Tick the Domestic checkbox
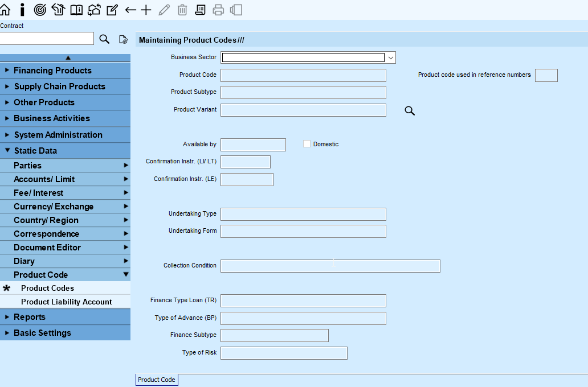This screenshot has height=387, width=588. click(307, 144)
